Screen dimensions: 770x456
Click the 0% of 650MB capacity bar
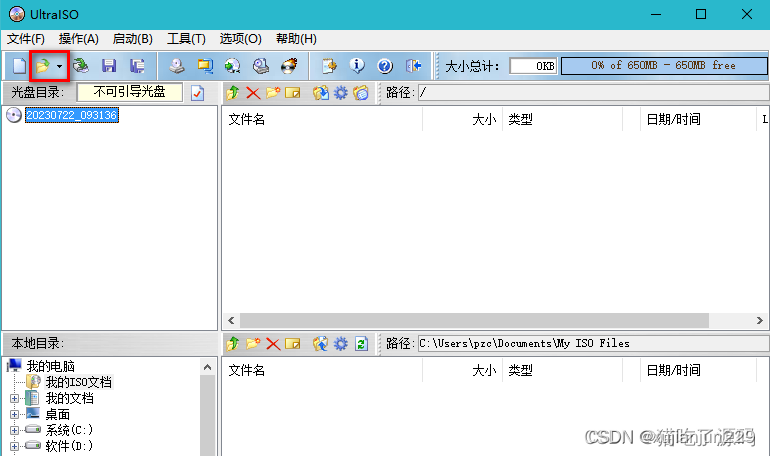pyautogui.click(x=664, y=66)
